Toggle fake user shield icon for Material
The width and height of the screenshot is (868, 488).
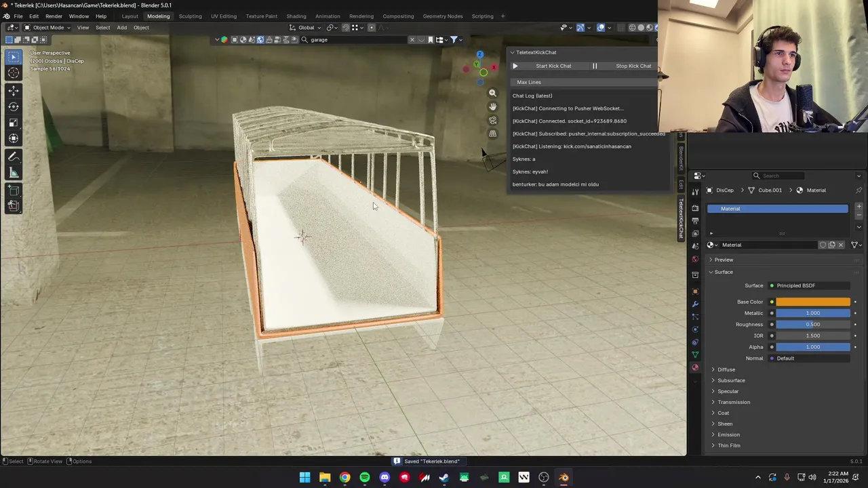pyautogui.click(x=823, y=245)
